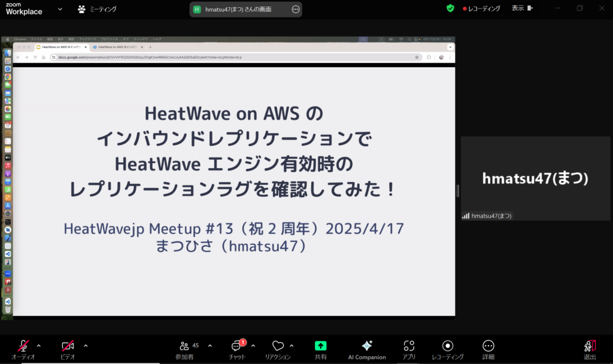Click the docs.google.com address bar

236,57
